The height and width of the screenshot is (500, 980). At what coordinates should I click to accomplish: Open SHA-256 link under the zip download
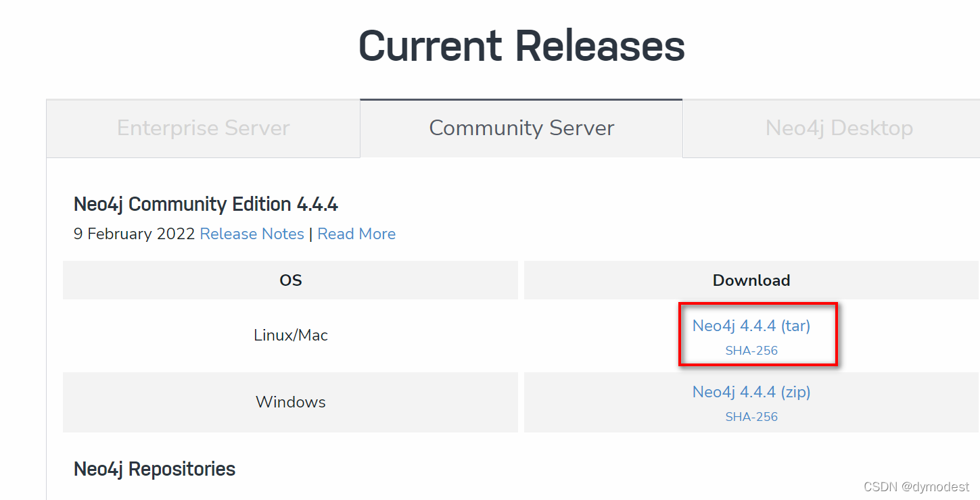(x=751, y=417)
